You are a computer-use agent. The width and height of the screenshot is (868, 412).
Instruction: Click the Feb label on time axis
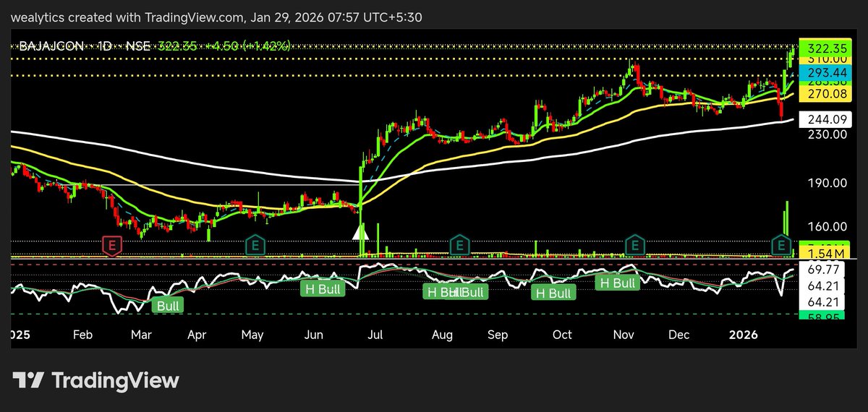(82, 335)
